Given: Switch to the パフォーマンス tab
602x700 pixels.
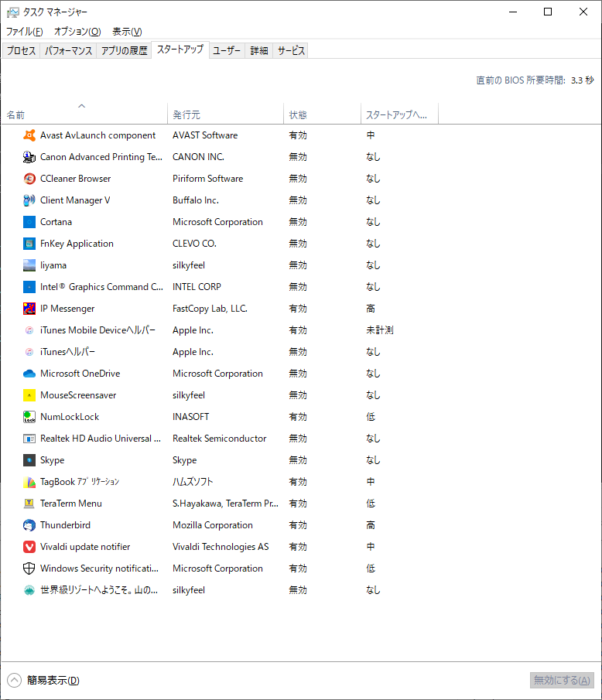Looking at the screenshot, I should [x=68, y=50].
